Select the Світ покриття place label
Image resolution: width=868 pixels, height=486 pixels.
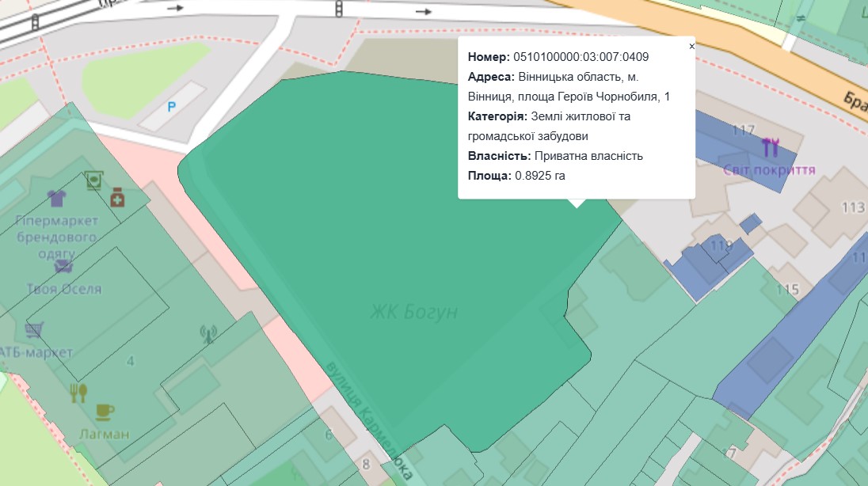(768, 170)
